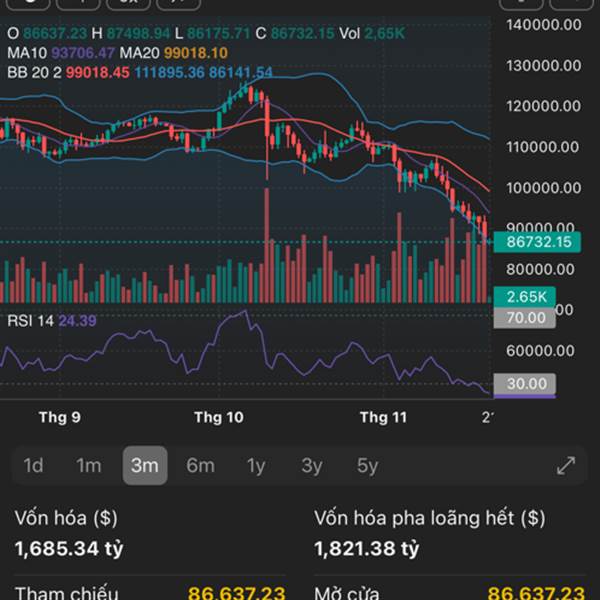The image size is (600, 600).
Task: Select the 3m time range
Action: point(145,465)
